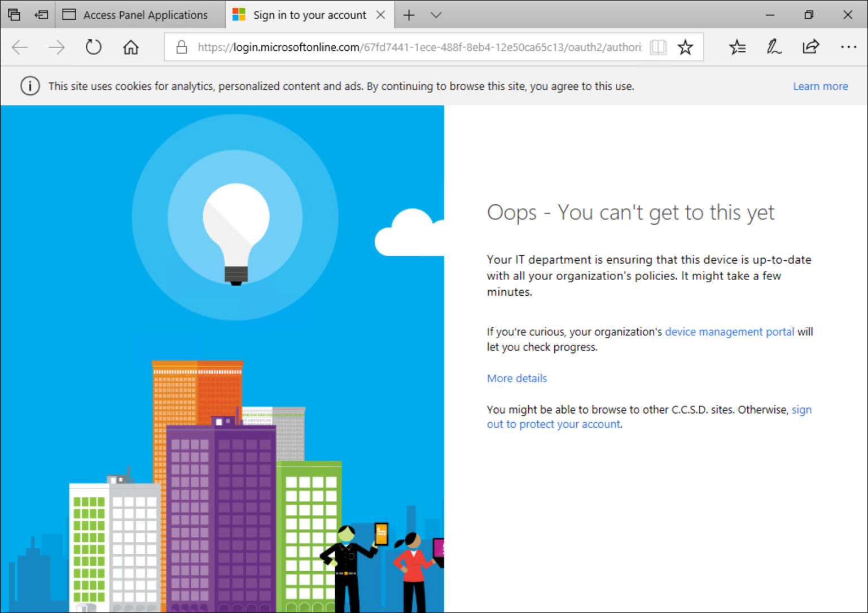Refresh the current page
The width and height of the screenshot is (868, 613).
(x=94, y=47)
